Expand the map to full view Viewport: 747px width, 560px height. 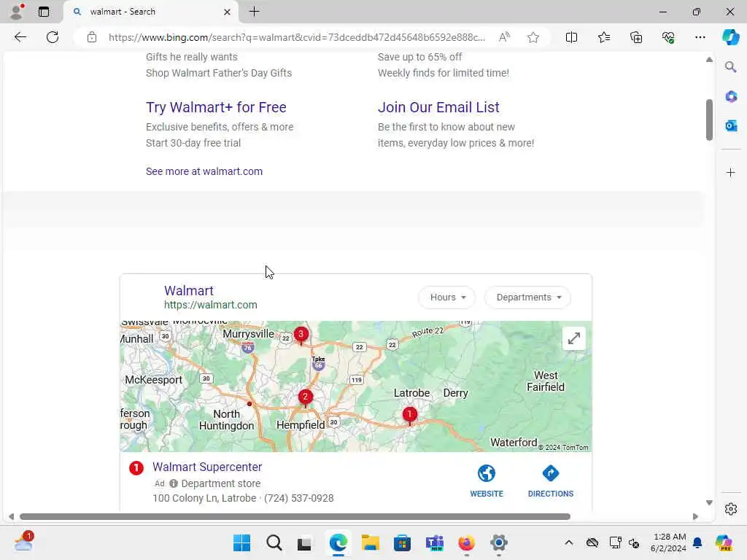pos(574,338)
